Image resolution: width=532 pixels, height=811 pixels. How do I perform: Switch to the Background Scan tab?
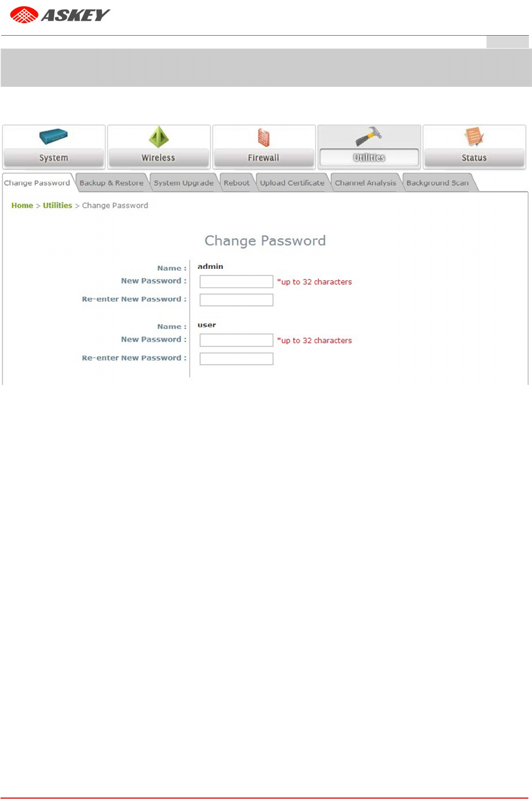coord(437,183)
